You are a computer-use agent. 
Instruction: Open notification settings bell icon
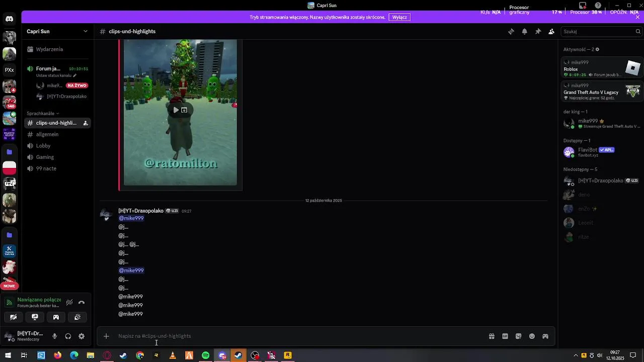[x=525, y=31]
